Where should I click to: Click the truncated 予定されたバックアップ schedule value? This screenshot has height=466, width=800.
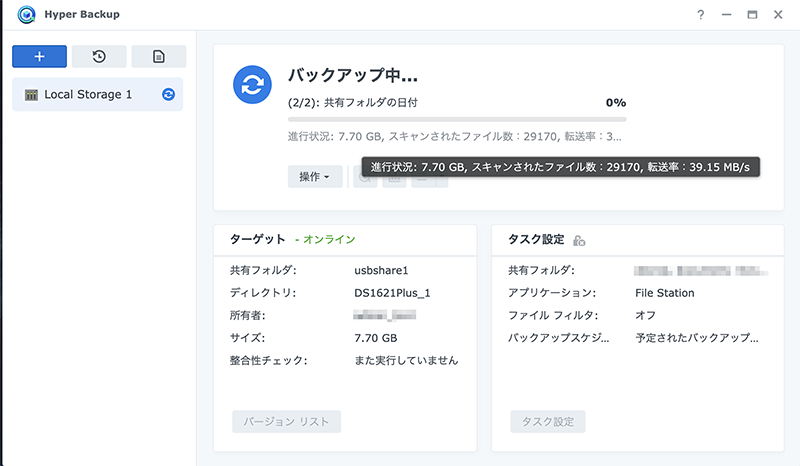[696, 338]
